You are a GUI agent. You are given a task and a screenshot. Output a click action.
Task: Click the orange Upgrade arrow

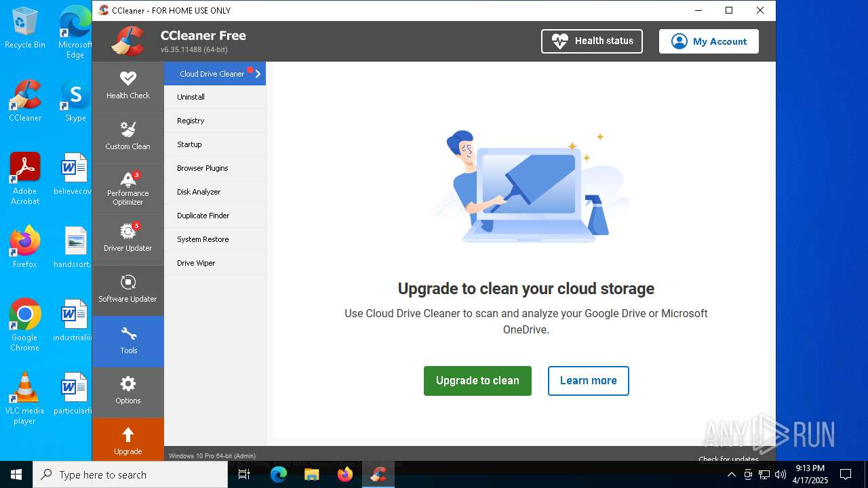127,440
